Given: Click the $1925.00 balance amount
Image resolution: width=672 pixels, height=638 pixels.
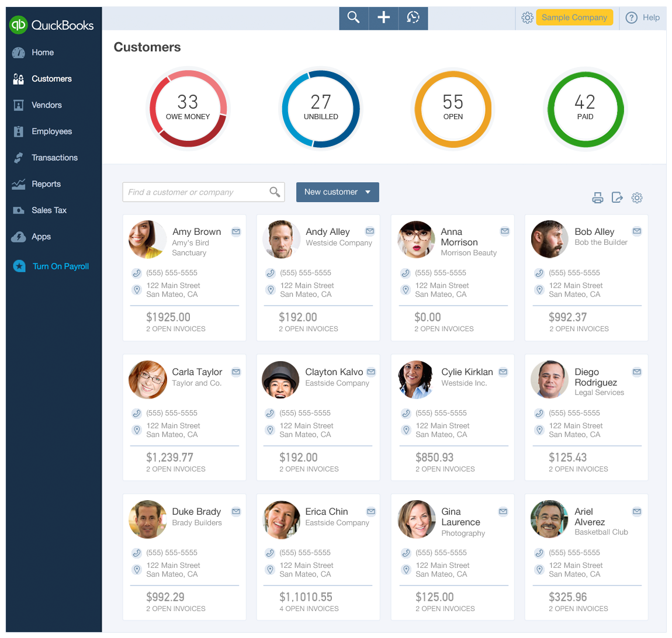Looking at the screenshot, I should click(x=168, y=317).
